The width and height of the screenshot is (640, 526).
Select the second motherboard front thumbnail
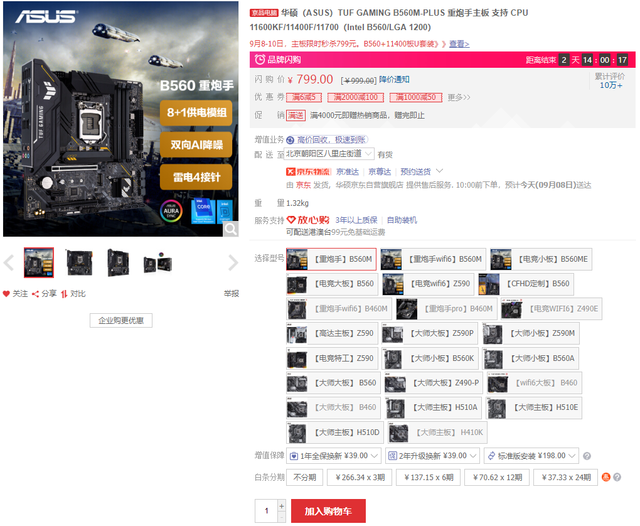coord(79,263)
